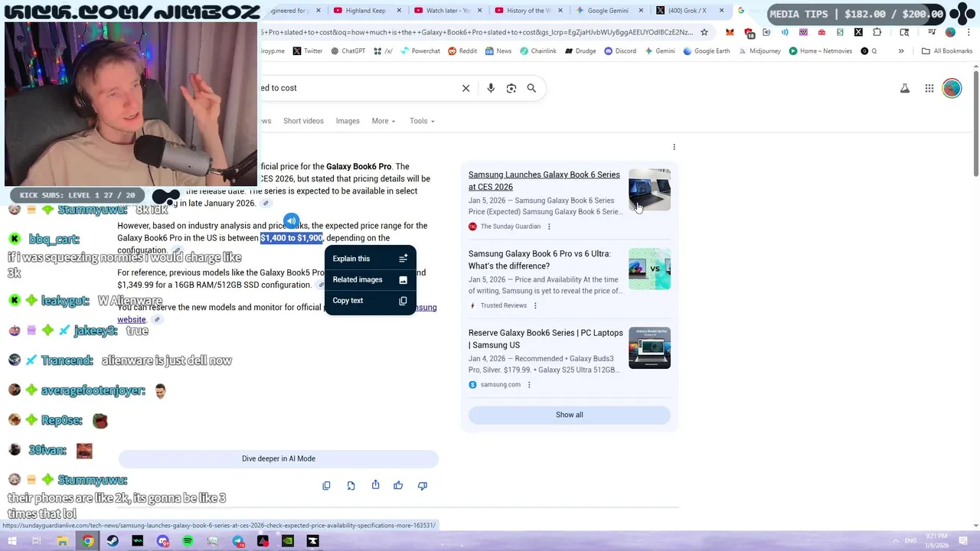The height and width of the screenshot is (551, 980).
Task: Select Explain this from the context menu
Action: (x=371, y=259)
